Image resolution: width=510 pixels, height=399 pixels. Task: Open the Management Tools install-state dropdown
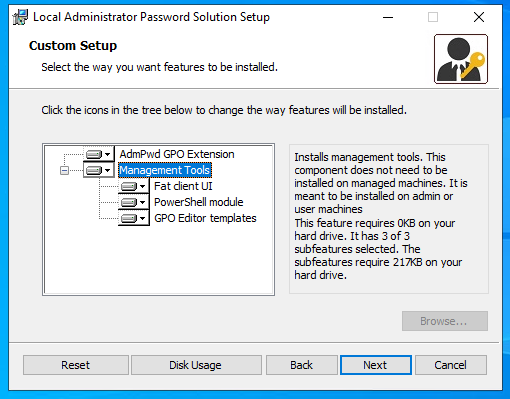pyautogui.click(x=99, y=170)
